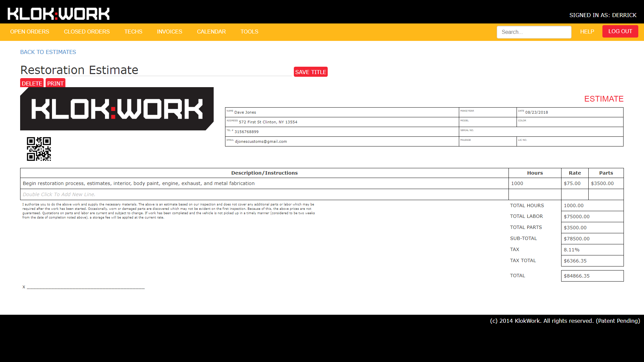This screenshot has height=362, width=644.
Task: Click the Log Out button
Action: pyautogui.click(x=620, y=31)
